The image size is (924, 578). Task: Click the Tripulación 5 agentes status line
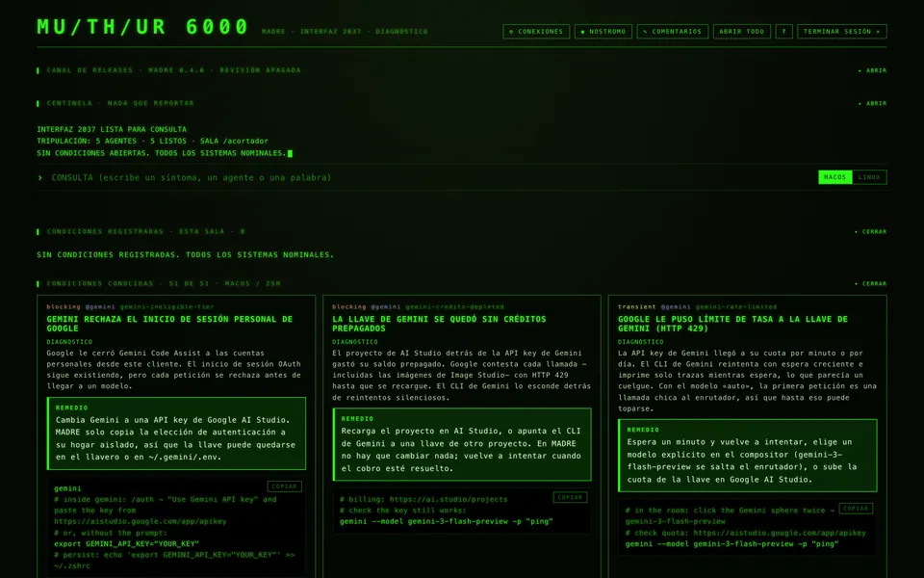pos(153,141)
